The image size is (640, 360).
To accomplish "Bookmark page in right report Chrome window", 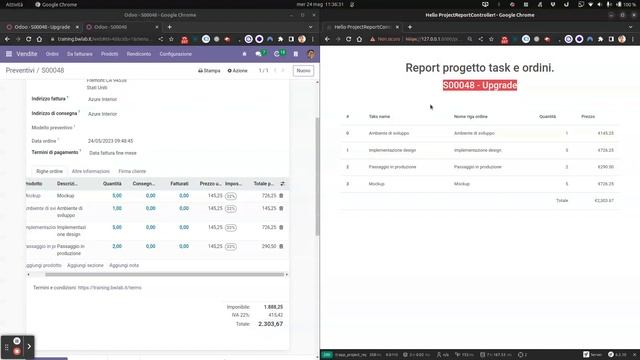I will click(491, 39).
